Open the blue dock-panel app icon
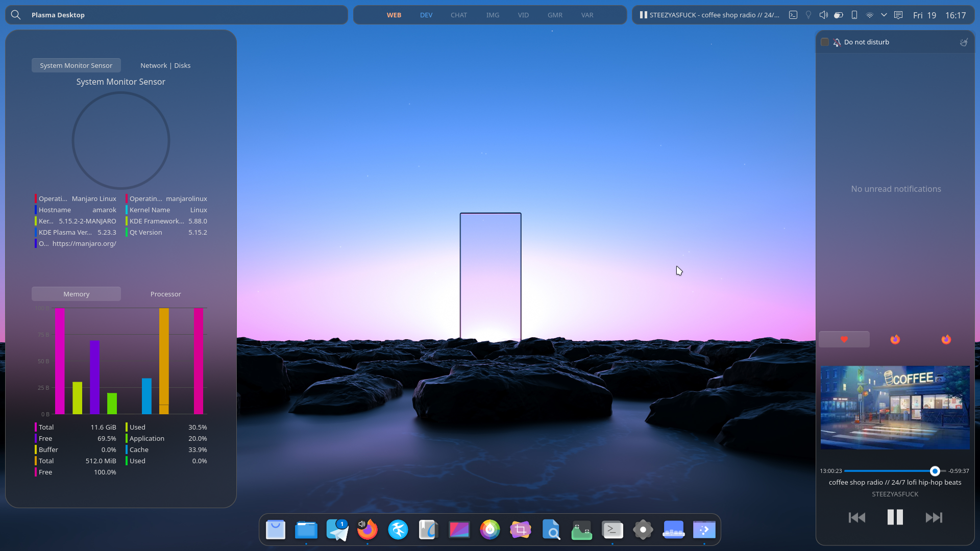This screenshot has width=980, height=551. 674,530
